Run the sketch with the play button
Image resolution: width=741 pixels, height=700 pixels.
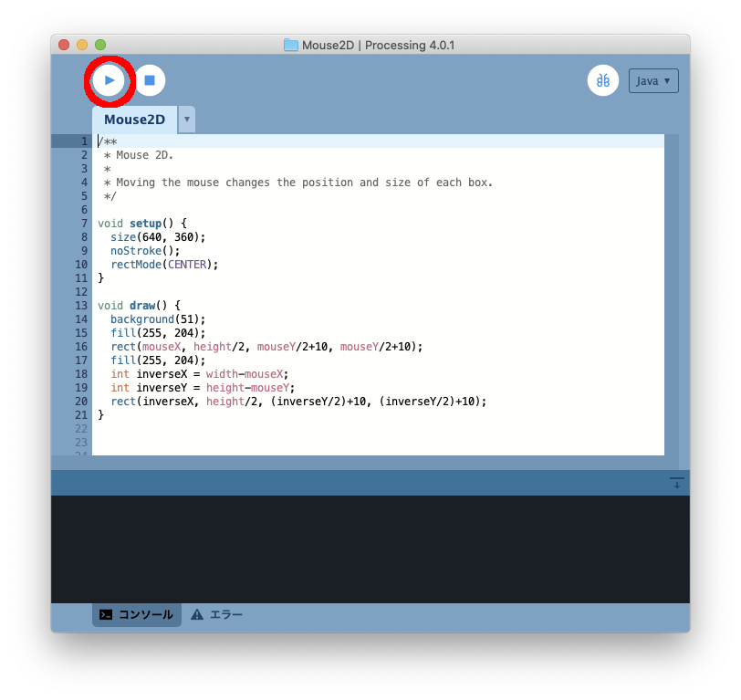[x=110, y=80]
